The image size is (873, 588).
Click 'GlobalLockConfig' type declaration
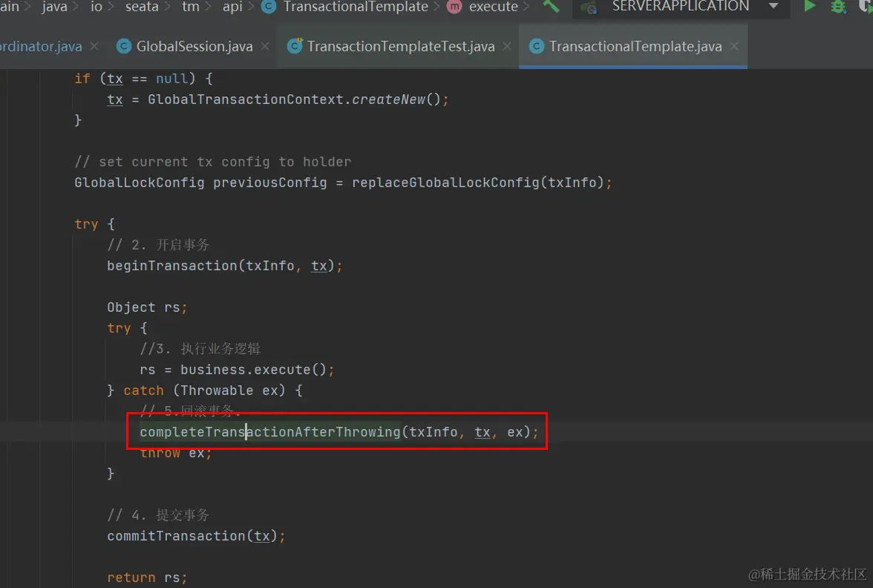pyautogui.click(x=140, y=183)
